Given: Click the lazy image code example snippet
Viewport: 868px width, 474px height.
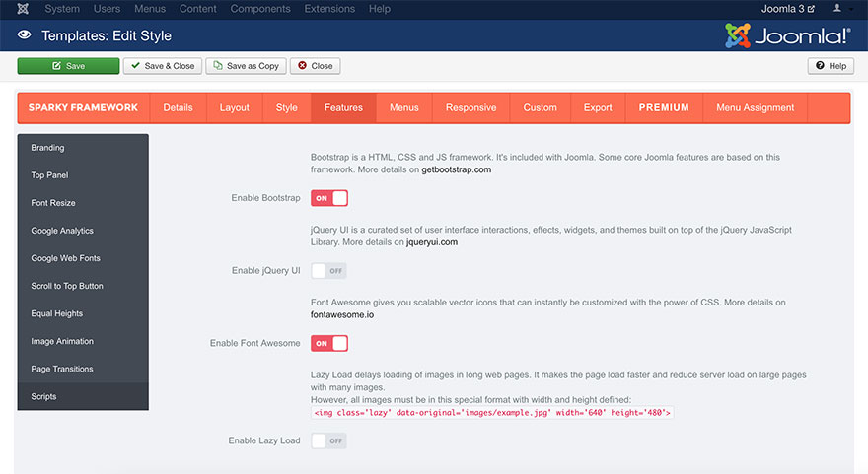Looking at the screenshot, I should tap(492, 413).
